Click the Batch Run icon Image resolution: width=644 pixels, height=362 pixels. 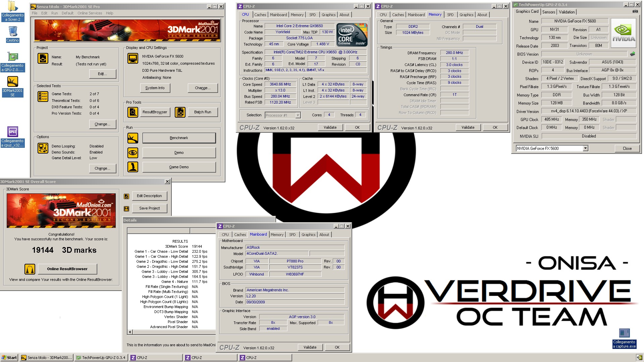coord(180,112)
